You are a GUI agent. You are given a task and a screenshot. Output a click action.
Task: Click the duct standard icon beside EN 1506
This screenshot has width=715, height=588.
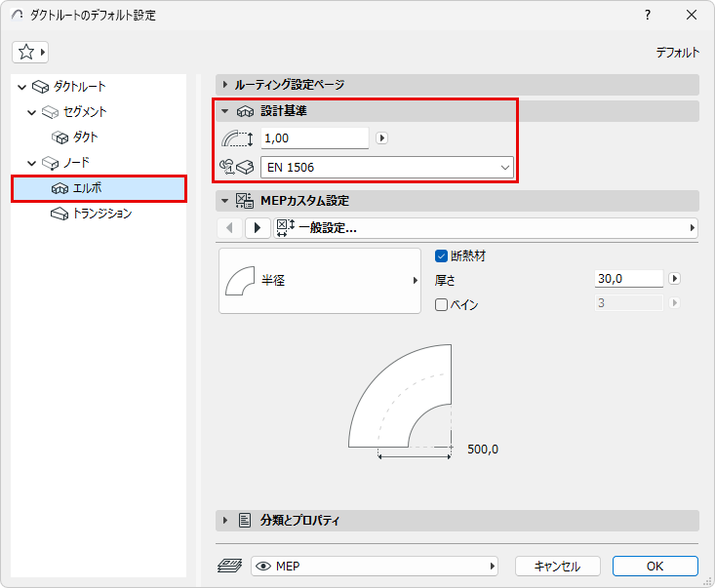tap(236, 167)
